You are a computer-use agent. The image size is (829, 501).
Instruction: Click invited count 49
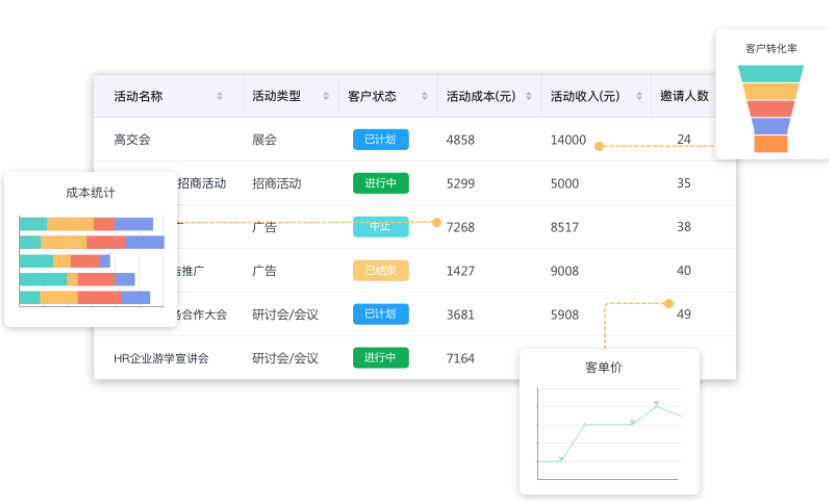click(684, 314)
